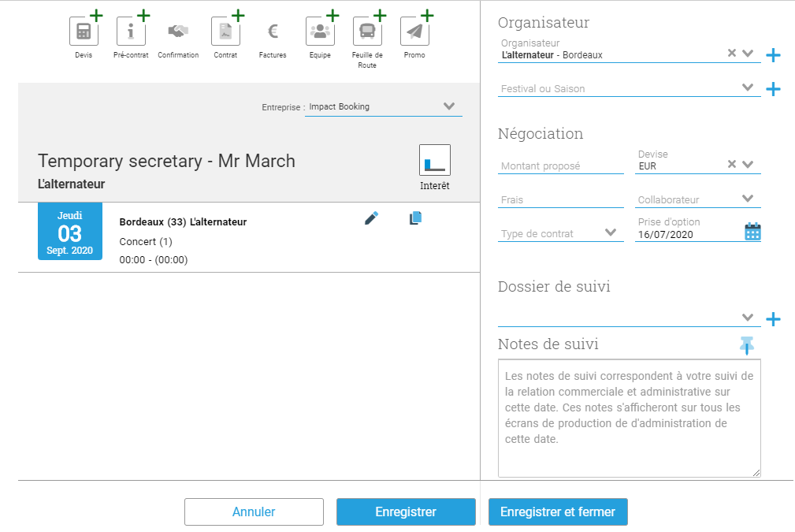Pin the Notes de suivi

pos(747,345)
